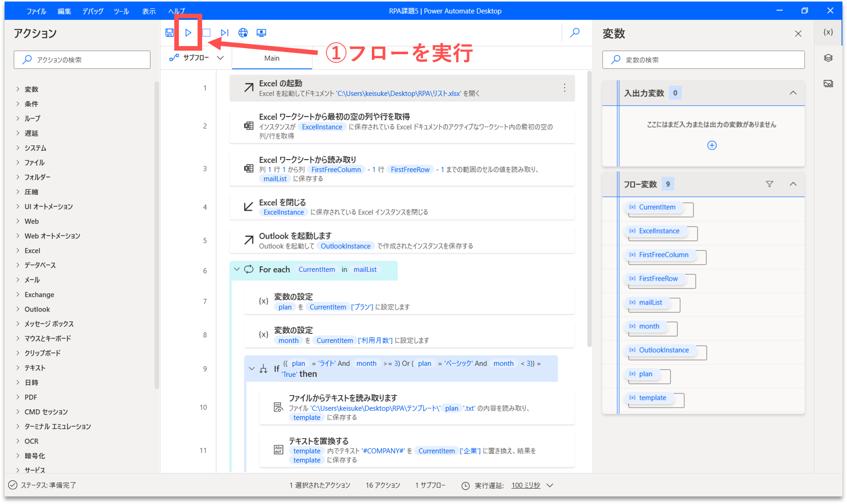Click the Stop flow icon
Screen dimensions: 847x504
(x=206, y=33)
